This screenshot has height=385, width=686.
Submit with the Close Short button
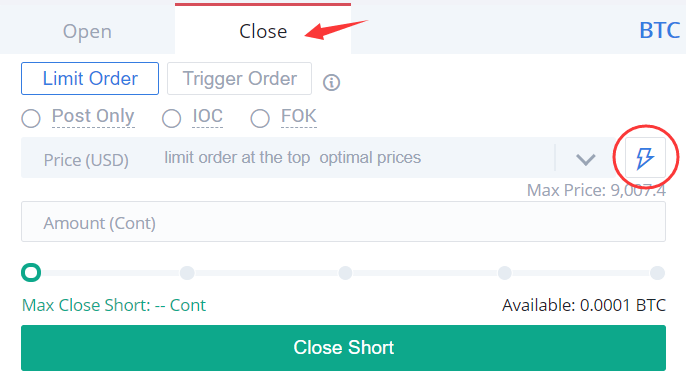pos(343,348)
